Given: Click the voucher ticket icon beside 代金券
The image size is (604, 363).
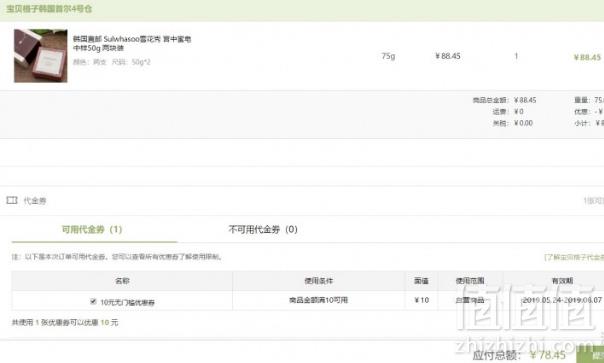Looking at the screenshot, I should coord(12,200).
